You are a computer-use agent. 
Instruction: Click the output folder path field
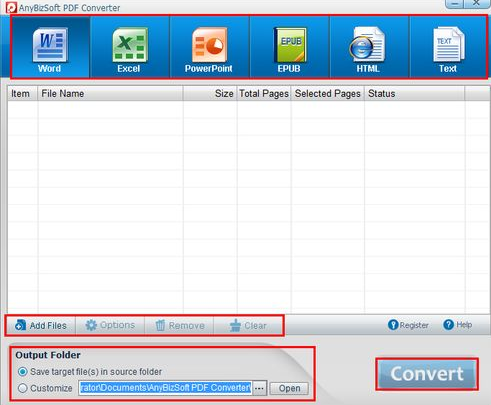coord(165,388)
